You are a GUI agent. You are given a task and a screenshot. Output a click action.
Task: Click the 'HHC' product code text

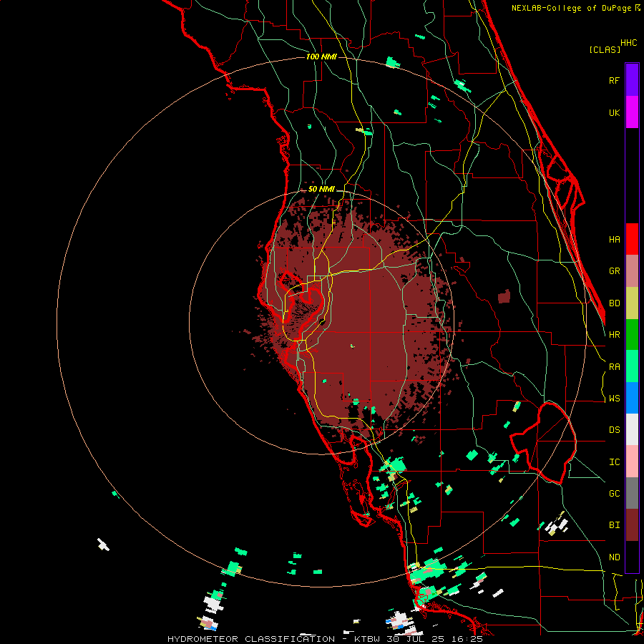(629, 43)
